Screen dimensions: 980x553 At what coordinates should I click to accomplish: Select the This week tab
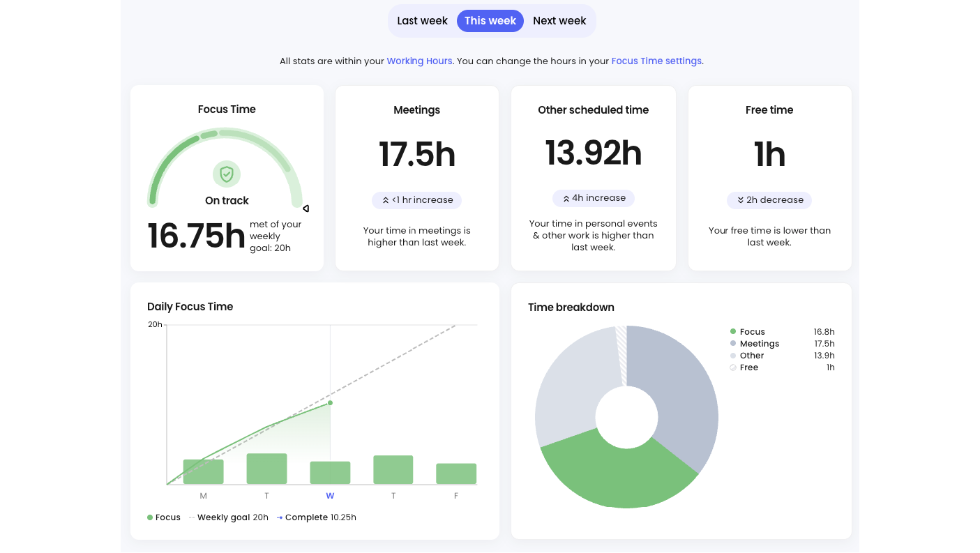click(x=490, y=21)
